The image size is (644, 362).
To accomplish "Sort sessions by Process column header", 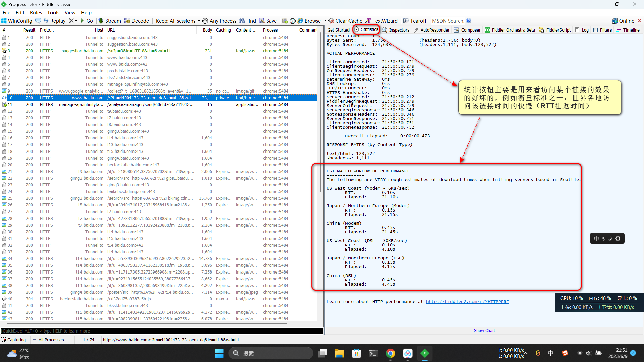I will pyautogui.click(x=279, y=30).
